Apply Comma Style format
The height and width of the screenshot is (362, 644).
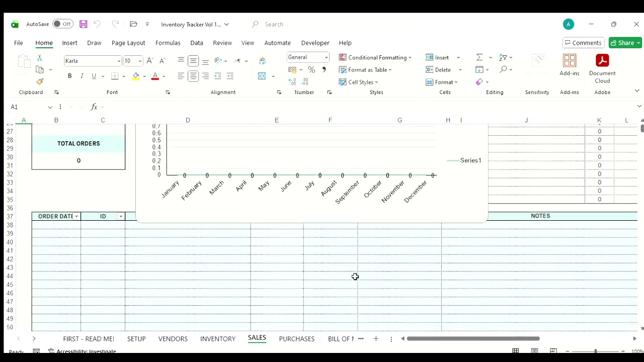[x=324, y=70]
